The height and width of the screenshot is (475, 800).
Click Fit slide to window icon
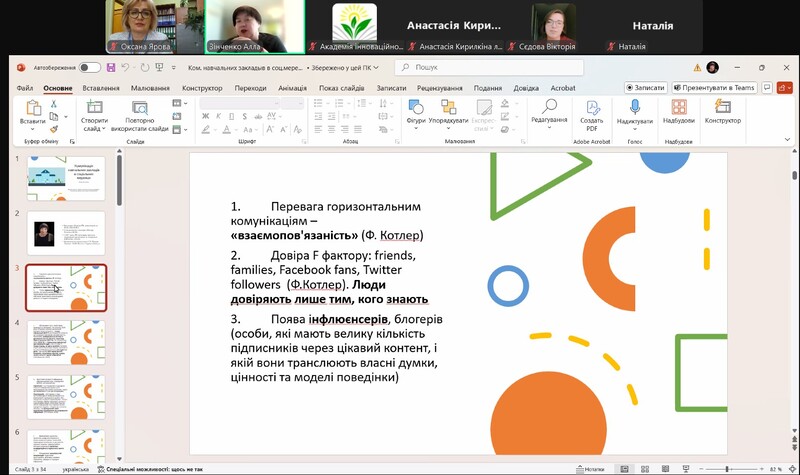coord(793,469)
